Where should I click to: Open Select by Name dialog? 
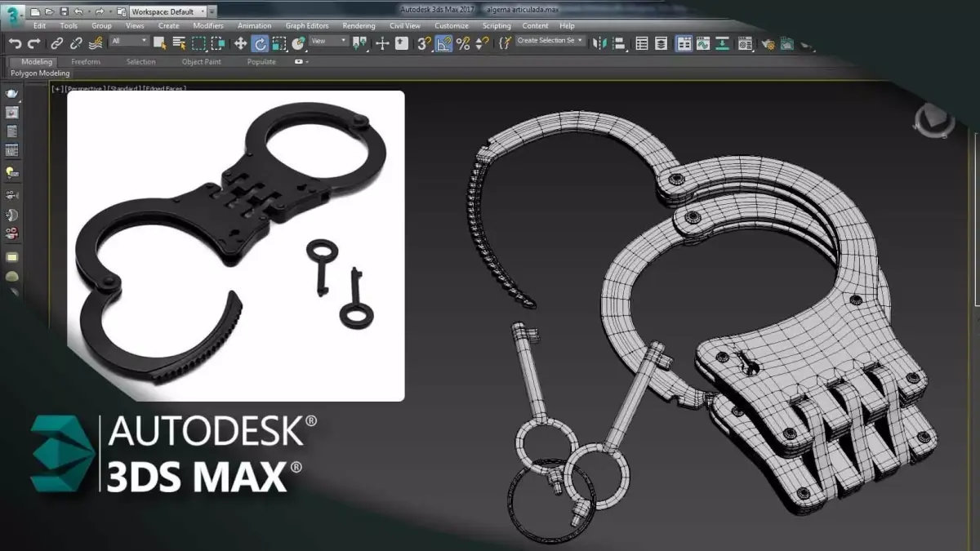pos(179,45)
